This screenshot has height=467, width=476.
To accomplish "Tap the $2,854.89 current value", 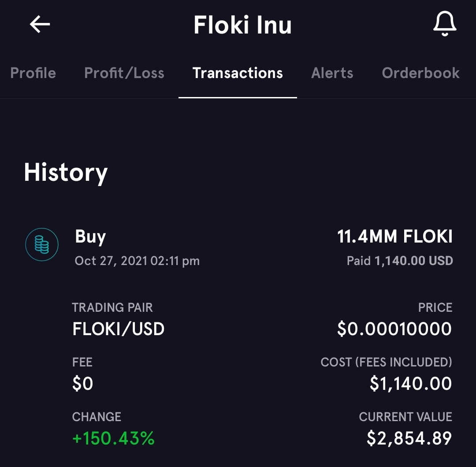I will (x=409, y=438).
